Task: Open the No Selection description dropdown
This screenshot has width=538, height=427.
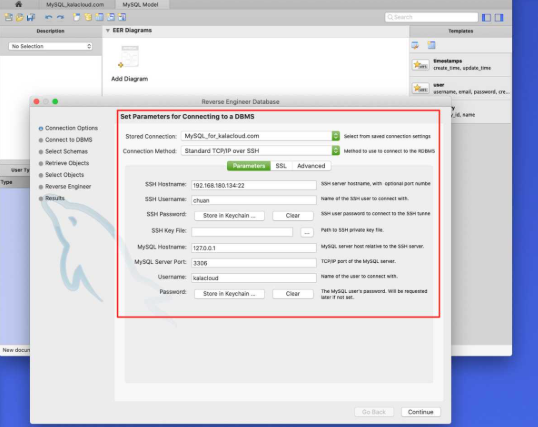Action: pyautogui.click(x=50, y=46)
